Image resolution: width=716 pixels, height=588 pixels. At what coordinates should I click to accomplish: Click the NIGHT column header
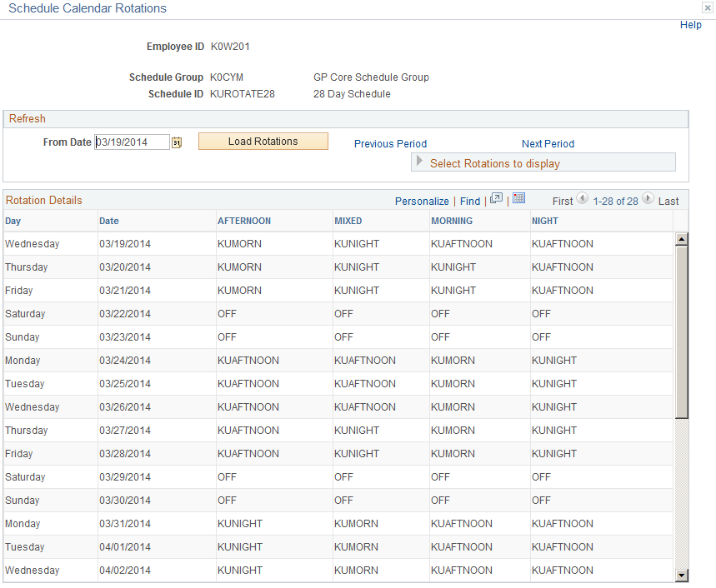[545, 221]
